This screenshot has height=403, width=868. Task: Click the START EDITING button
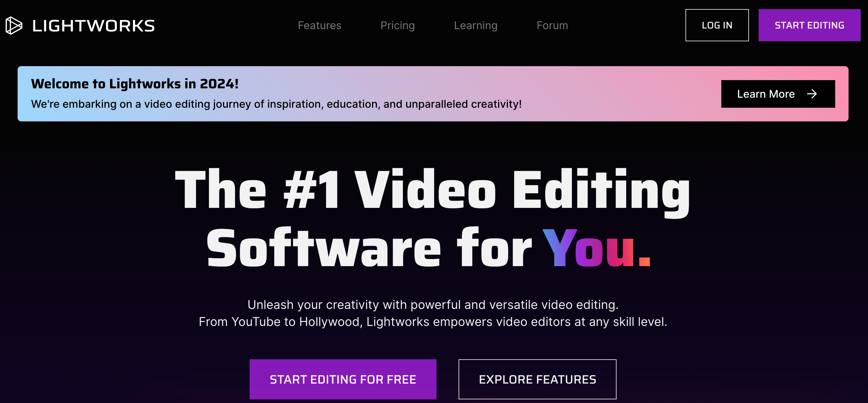(x=809, y=25)
